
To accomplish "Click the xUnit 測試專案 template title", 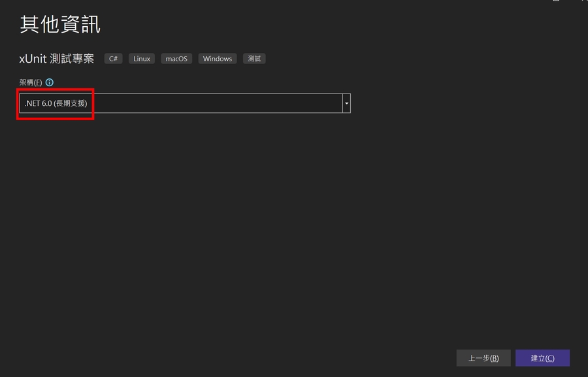I will click(57, 59).
